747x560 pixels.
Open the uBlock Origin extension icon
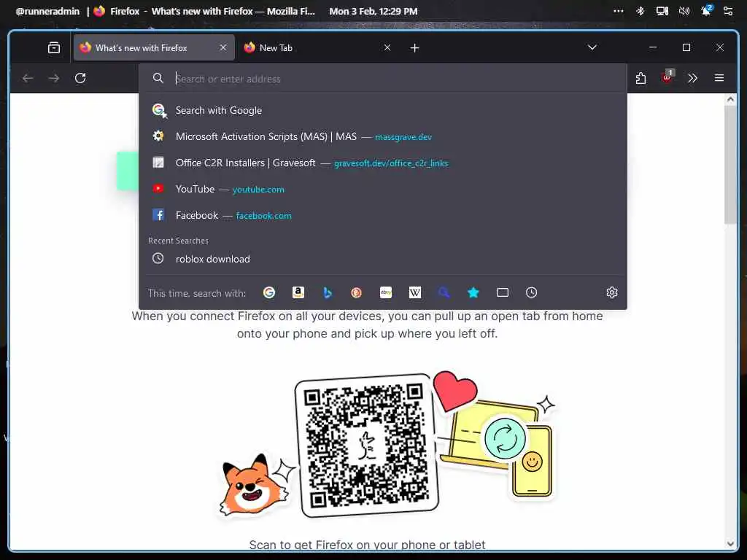667,77
